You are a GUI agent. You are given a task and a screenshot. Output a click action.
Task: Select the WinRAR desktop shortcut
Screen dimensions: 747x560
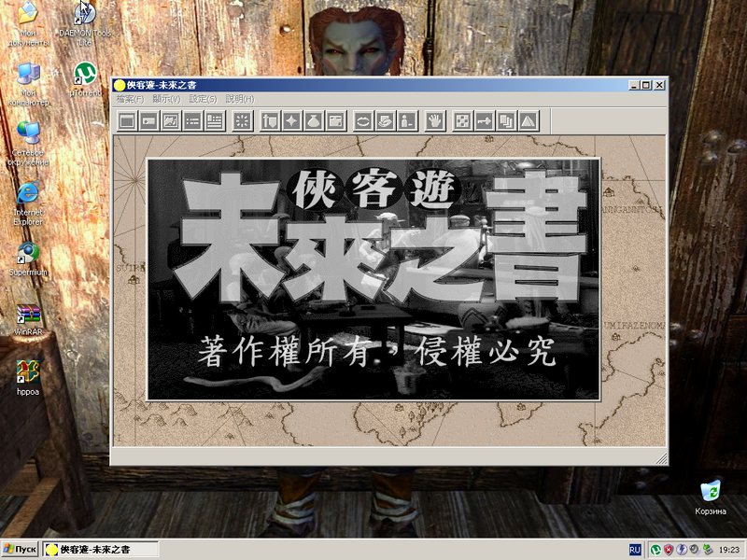point(28,319)
